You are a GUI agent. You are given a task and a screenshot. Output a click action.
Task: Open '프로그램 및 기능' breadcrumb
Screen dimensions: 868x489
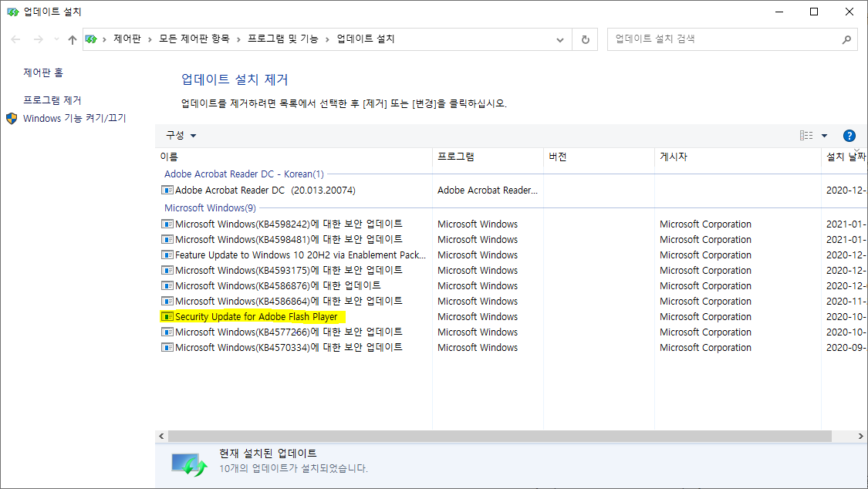coord(283,39)
